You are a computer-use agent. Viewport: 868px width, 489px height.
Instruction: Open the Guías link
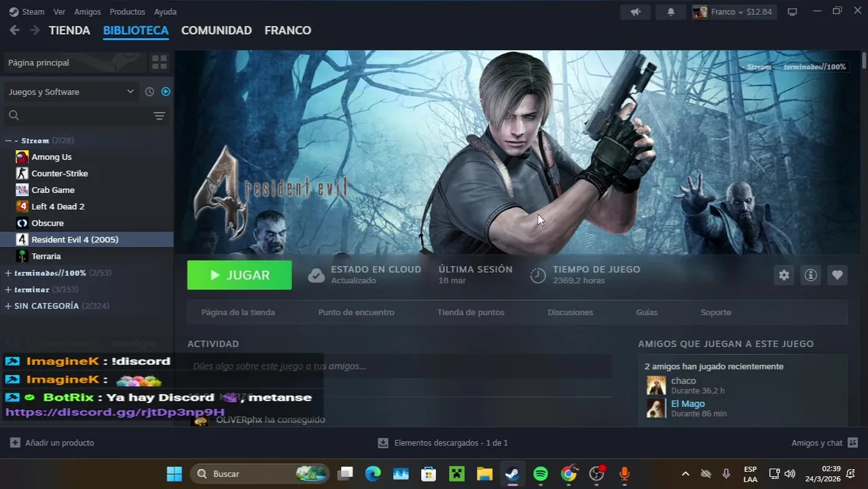[647, 312]
